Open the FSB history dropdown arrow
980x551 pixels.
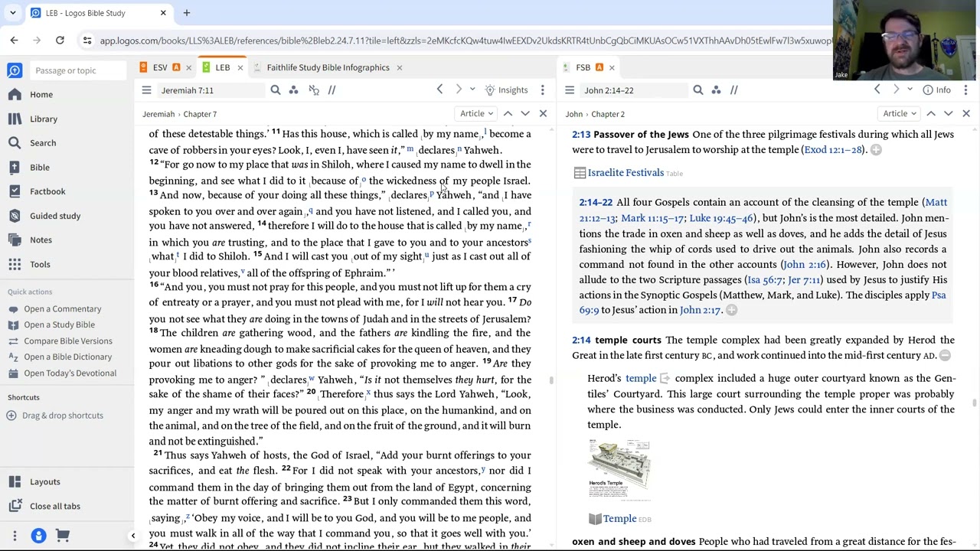(910, 90)
